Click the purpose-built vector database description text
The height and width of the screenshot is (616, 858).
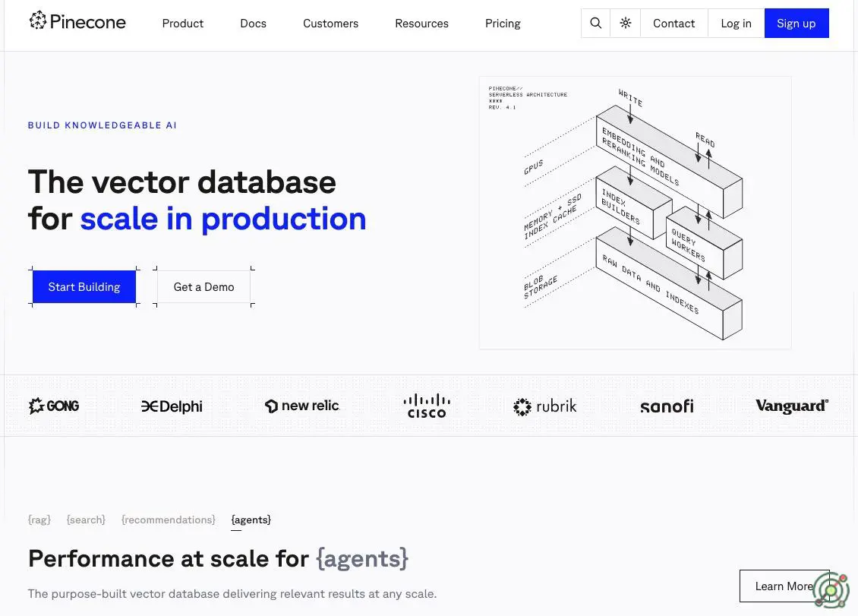point(232,593)
